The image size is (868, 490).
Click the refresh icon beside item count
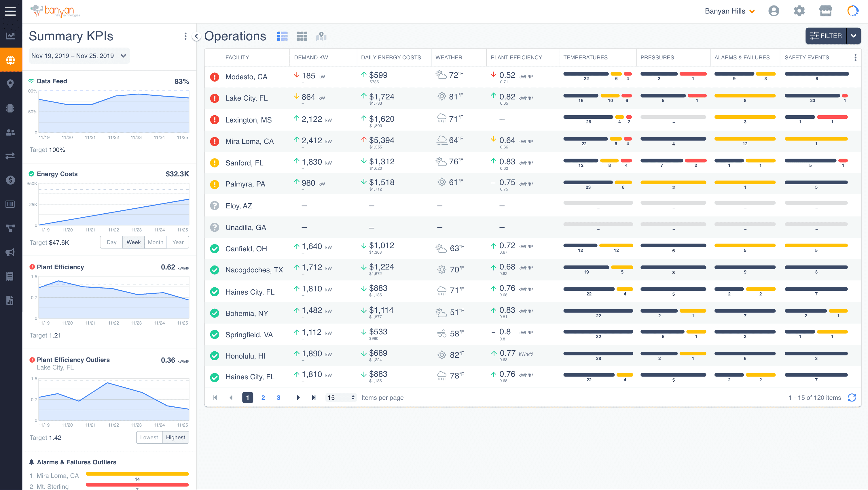coord(852,397)
